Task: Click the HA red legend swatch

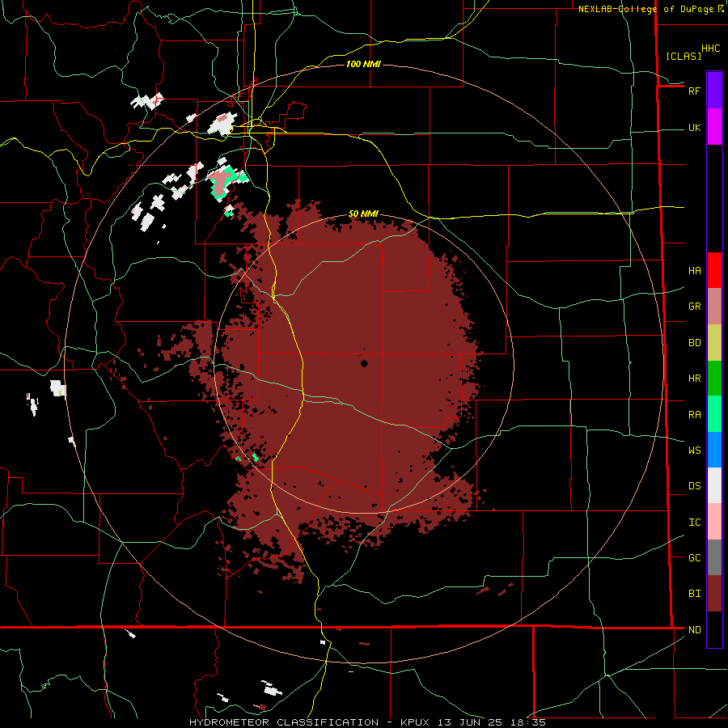Action: pyautogui.click(x=714, y=270)
